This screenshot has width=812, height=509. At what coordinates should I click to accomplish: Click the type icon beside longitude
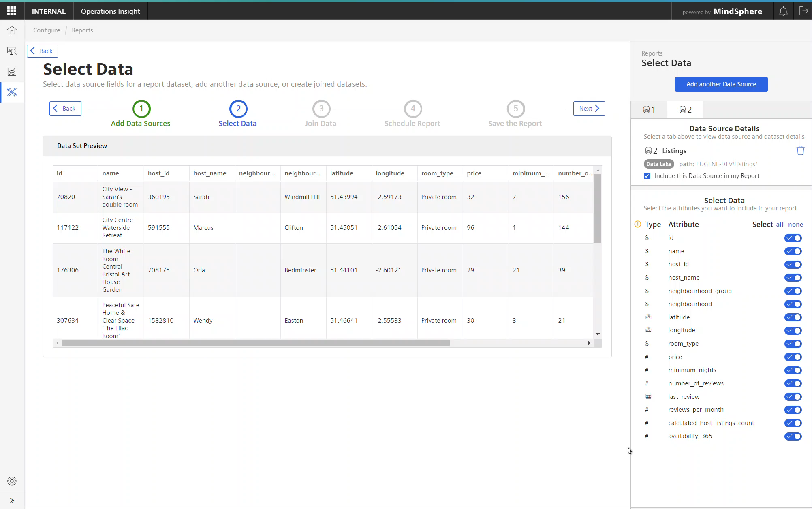tap(648, 330)
